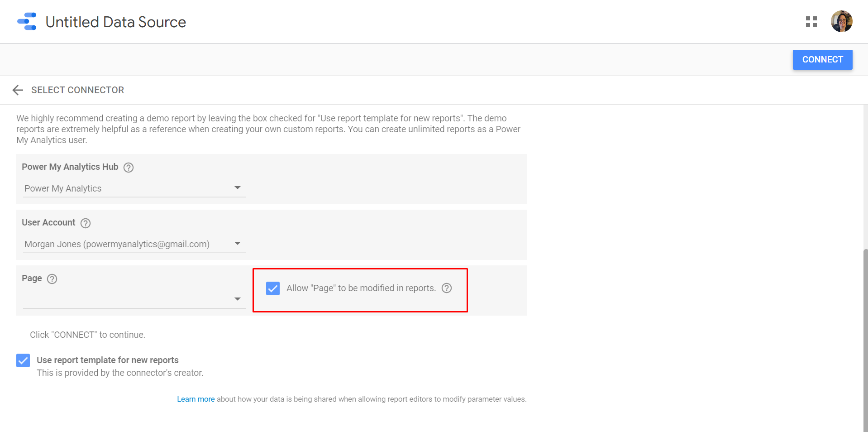Uncheck Allow "Page" to be modified

(x=273, y=288)
